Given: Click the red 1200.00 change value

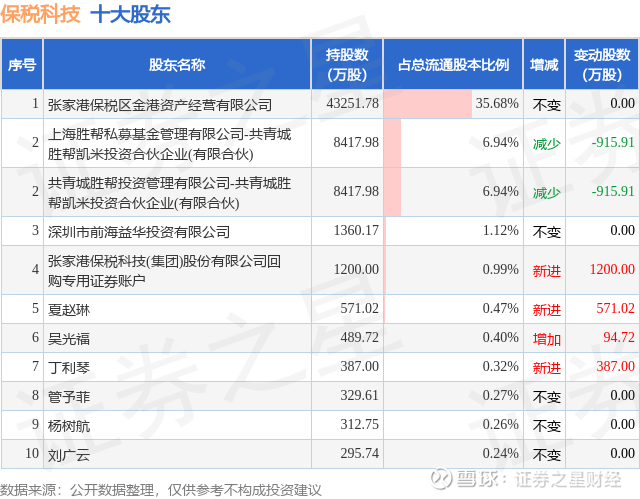Looking at the screenshot, I should (x=612, y=269).
